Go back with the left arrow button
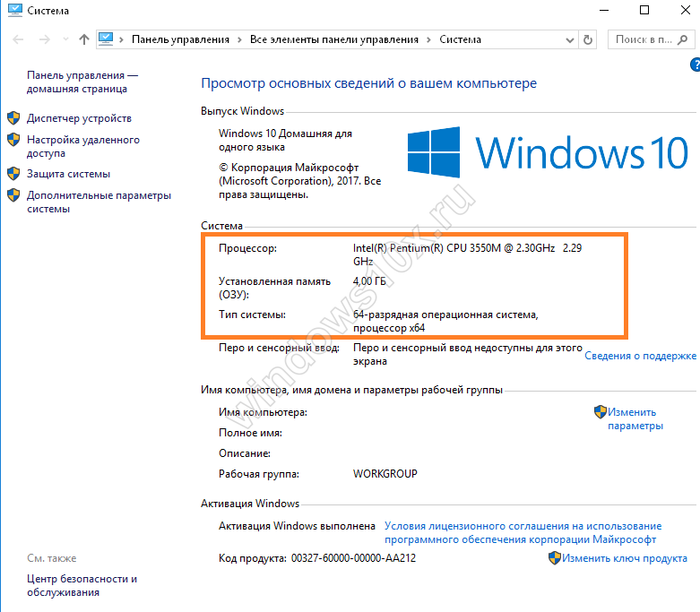Image resolution: width=700 pixels, height=612 pixels. click(x=18, y=39)
